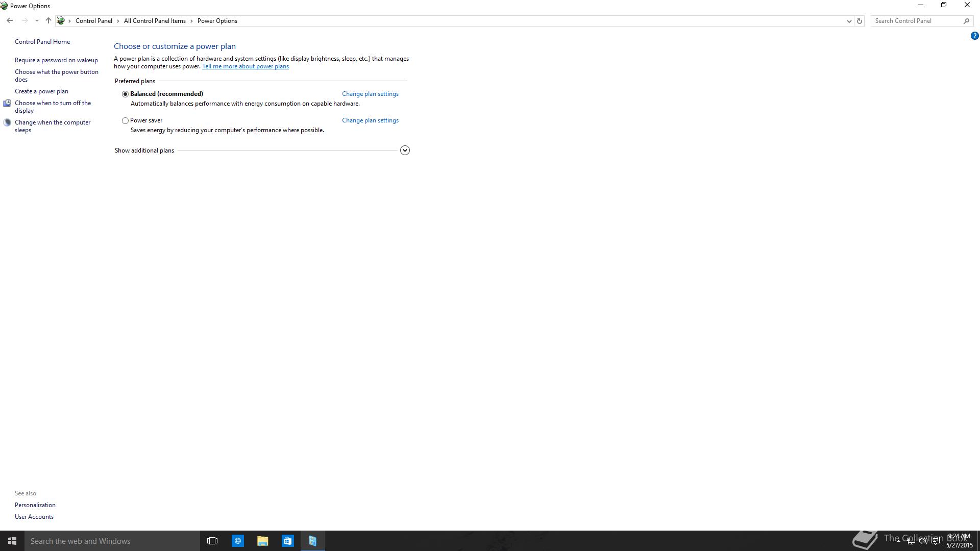Open the blue Help question mark icon
This screenshot has width=980, height=551.
tap(974, 36)
